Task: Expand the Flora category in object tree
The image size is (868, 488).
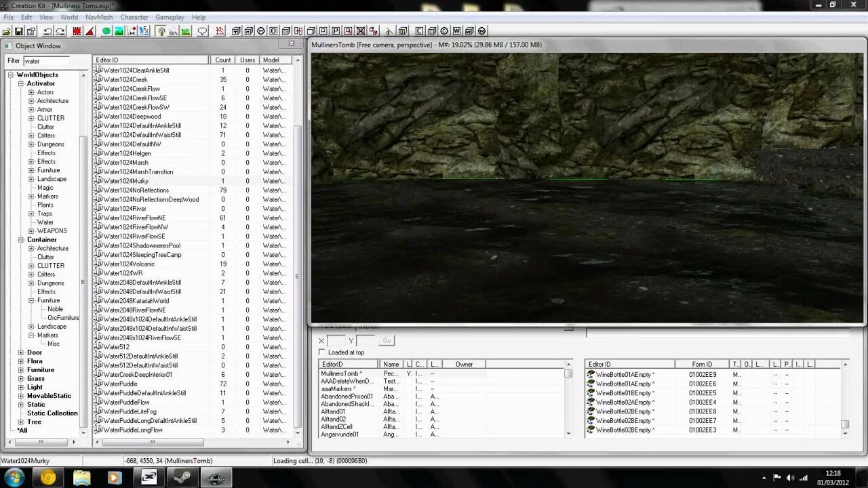Action: 21,361
